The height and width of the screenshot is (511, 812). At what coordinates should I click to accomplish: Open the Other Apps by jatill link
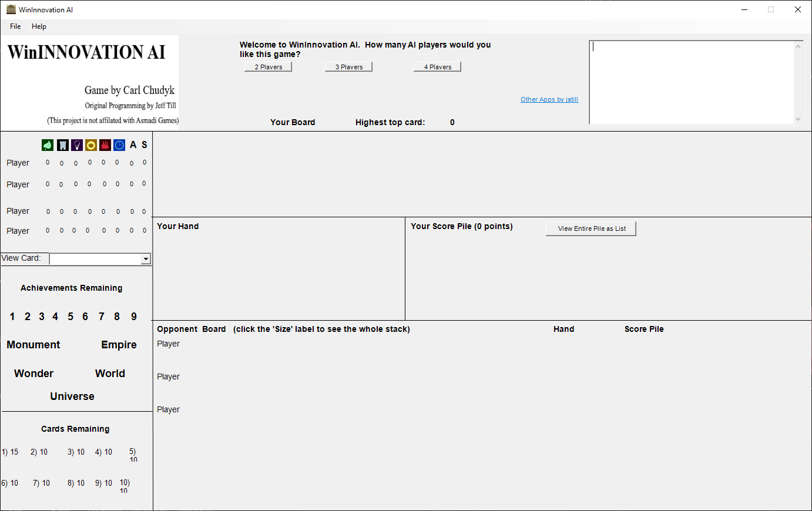pyautogui.click(x=549, y=99)
